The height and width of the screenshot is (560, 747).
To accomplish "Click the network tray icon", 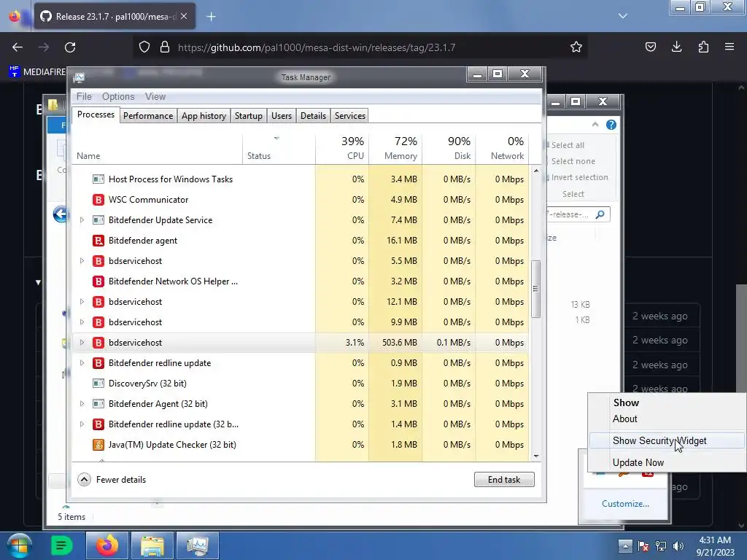I will pos(661,546).
